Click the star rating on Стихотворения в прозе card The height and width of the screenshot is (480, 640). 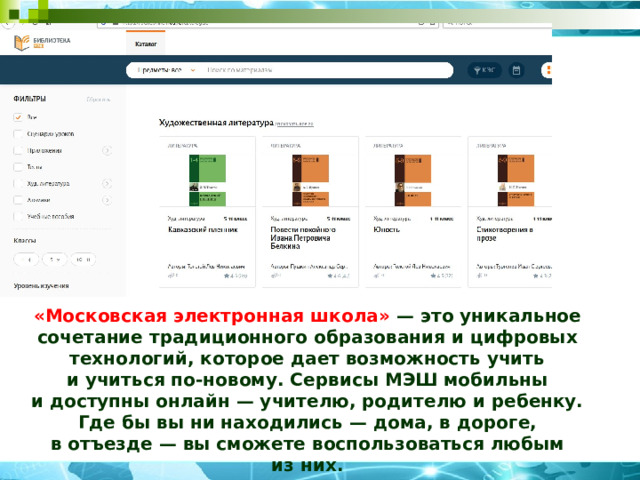tap(542, 276)
